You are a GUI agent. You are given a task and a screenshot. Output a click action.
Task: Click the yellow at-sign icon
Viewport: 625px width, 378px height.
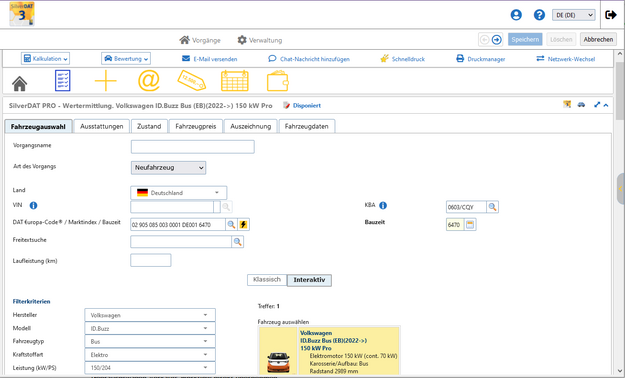click(149, 81)
